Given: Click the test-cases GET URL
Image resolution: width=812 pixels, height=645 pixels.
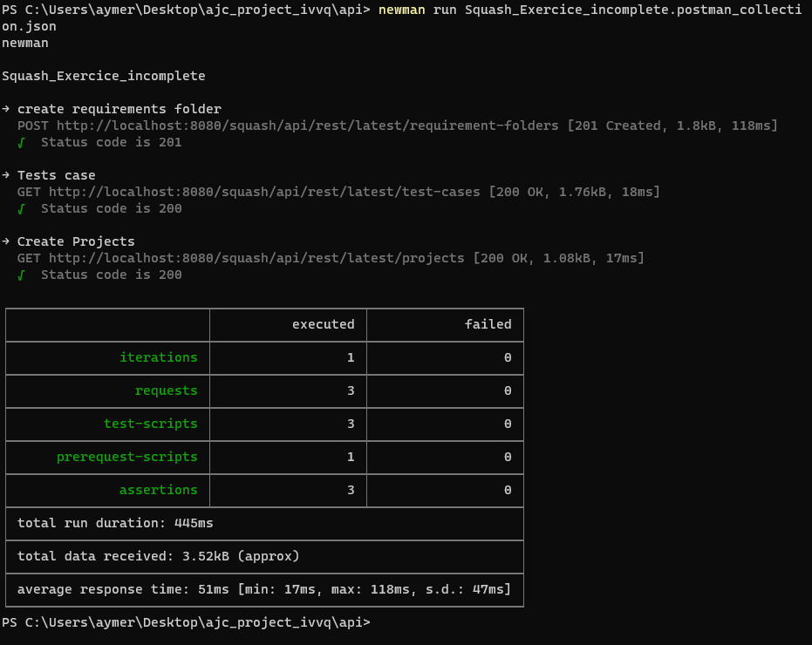Looking at the screenshot, I should [264, 192].
